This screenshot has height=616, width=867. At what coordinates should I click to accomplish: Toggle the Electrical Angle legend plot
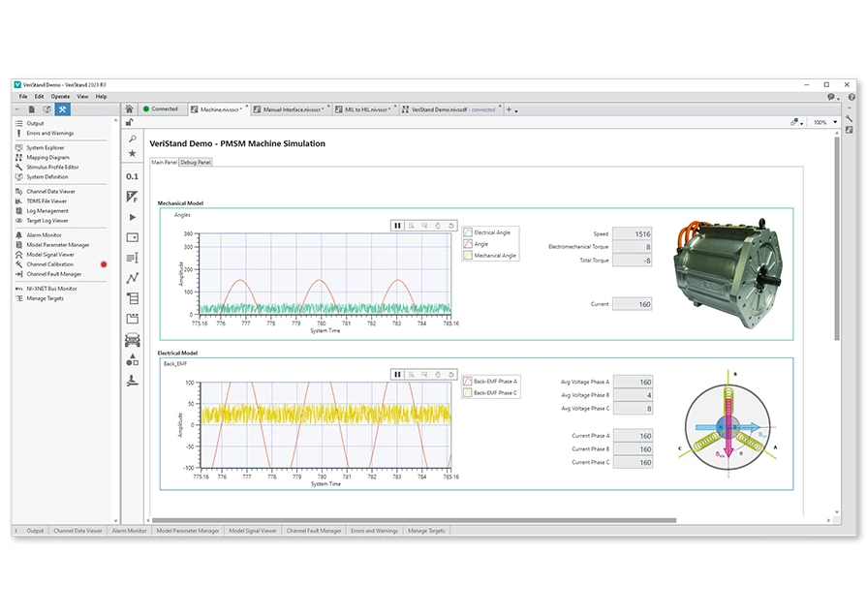pyautogui.click(x=469, y=232)
